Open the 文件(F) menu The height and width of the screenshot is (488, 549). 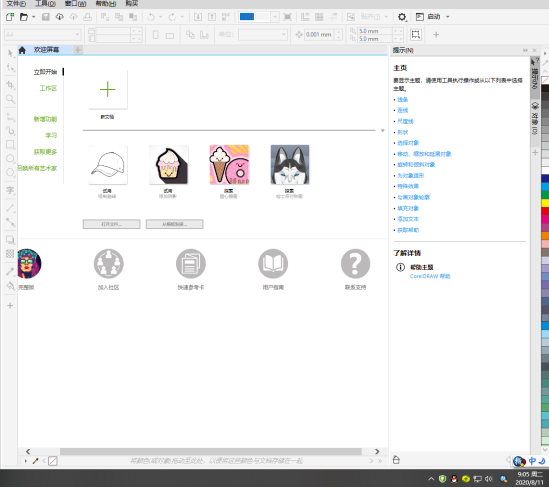point(16,4)
